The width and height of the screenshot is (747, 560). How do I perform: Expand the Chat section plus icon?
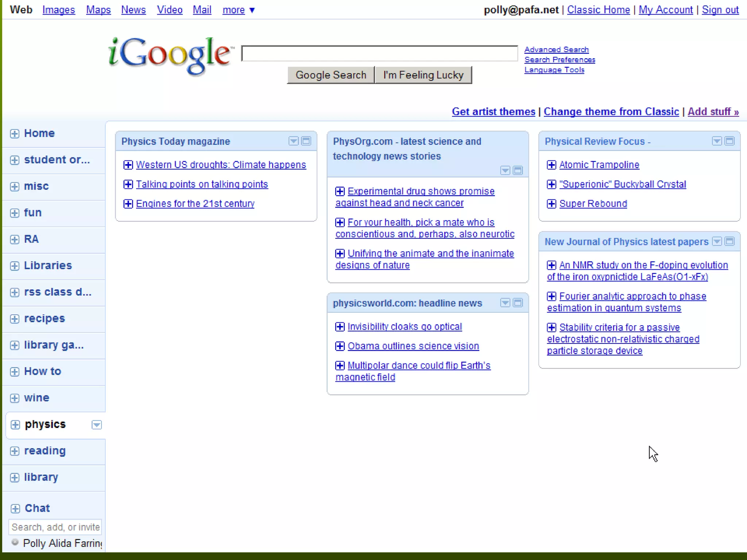click(x=15, y=508)
